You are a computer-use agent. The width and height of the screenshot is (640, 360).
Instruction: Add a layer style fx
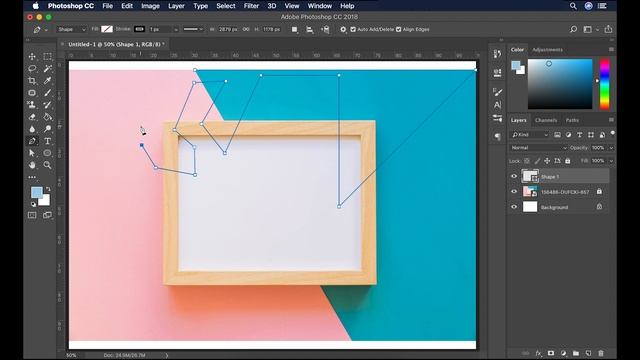538,353
